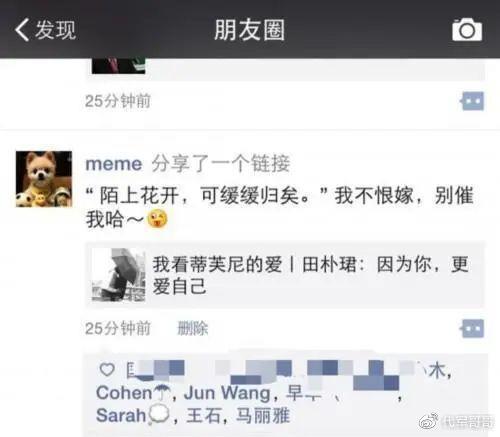Go back to 发现 page
Viewport: 500px width, 437px height.
45,30
